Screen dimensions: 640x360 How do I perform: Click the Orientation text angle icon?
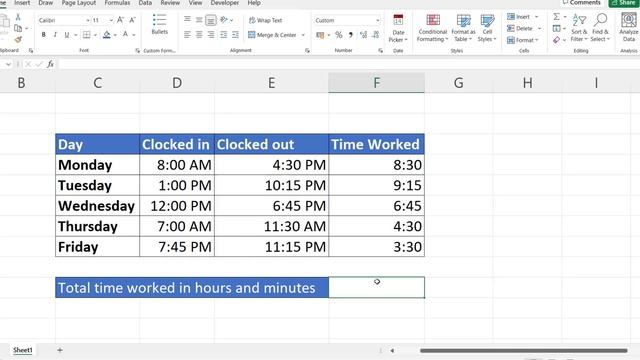[x=224, y=20]
